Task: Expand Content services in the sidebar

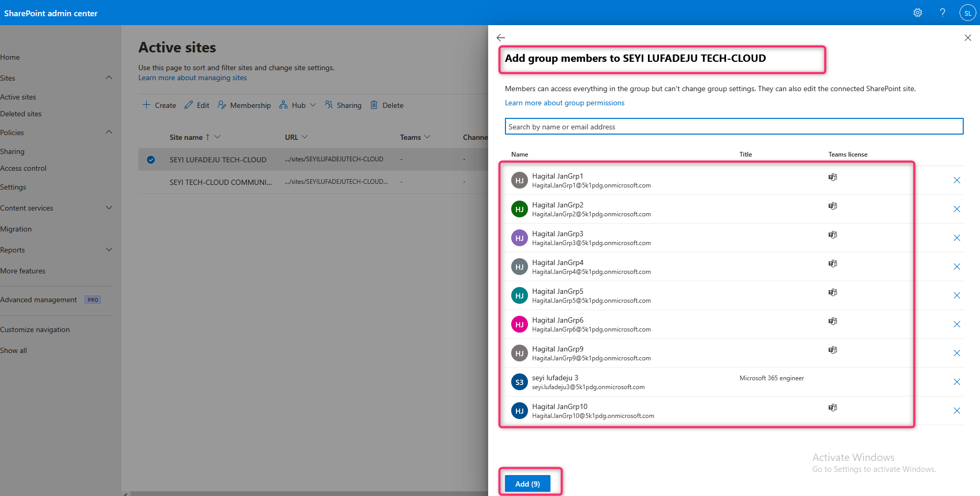Action: coord(109,207)
